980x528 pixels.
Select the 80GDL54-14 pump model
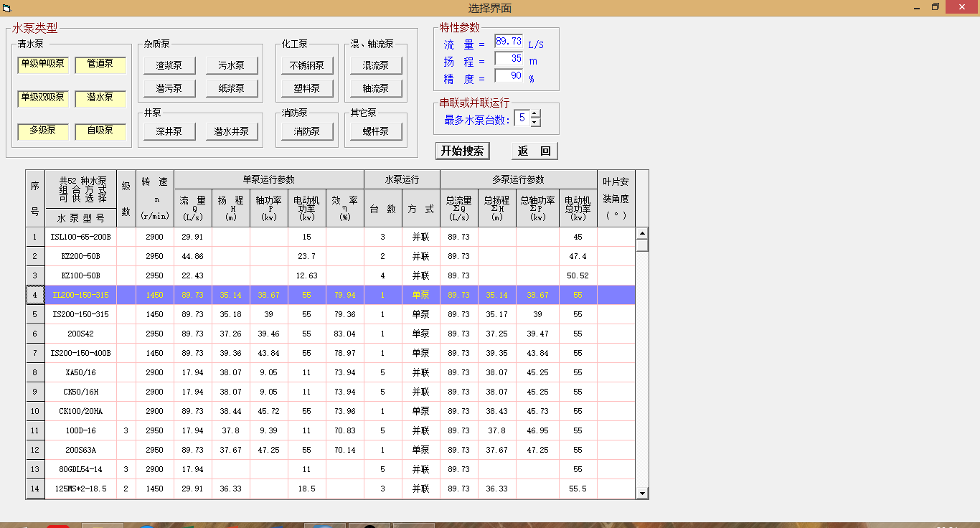(x=80, y=469)
